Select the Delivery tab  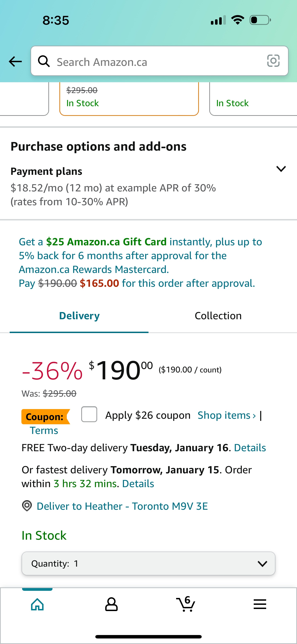[79, 316]
